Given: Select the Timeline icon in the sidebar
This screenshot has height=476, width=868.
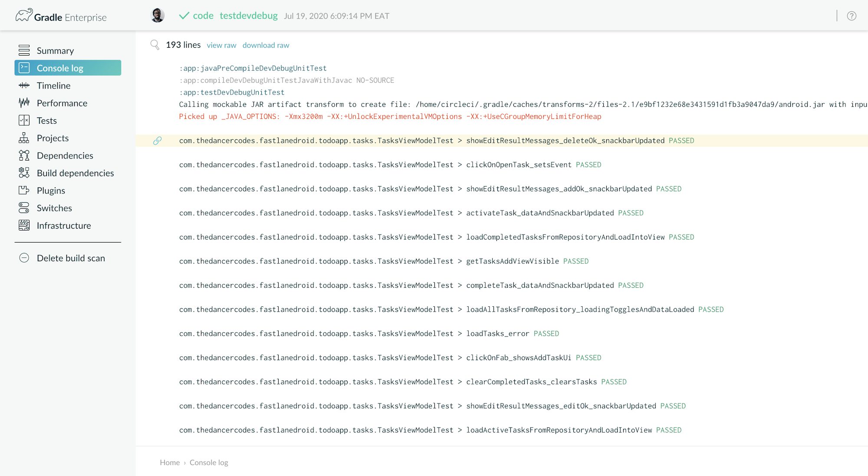Looking at the screenshot, I should pyautogui.click(x=24, y=85).
